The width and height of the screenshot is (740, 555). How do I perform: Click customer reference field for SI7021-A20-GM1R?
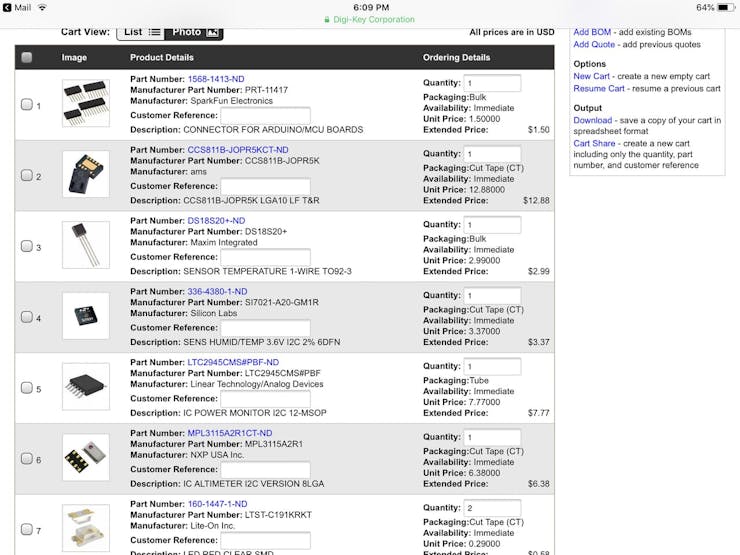point(266,328)
